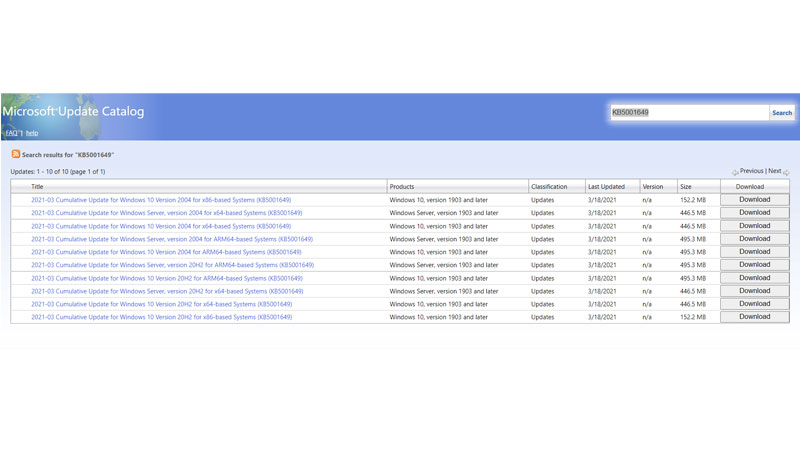Open Windows 10 Version 20H2 x64-based update link

[x=162, y=304]
